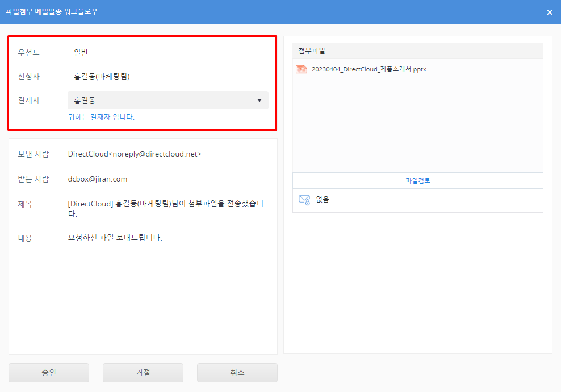561x392 pixels.
Task: Click the mail subject text under 제목
Action: 165,208
